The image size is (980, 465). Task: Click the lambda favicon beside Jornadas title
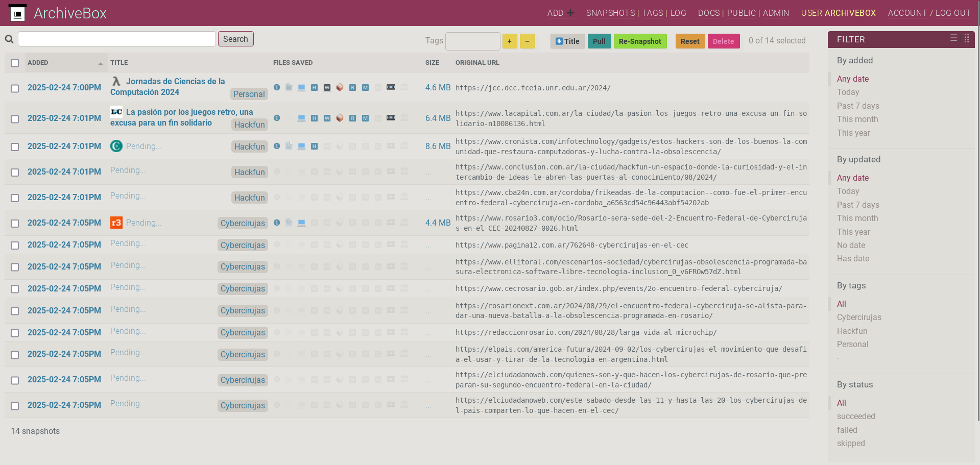coord(116,81)
